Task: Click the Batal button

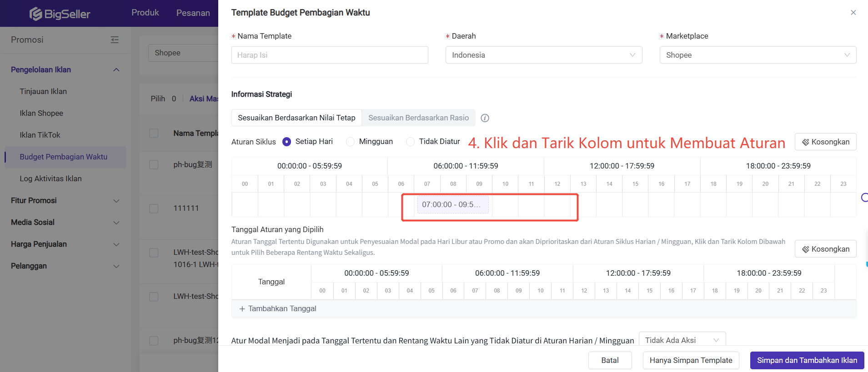Action: click(x=610, y=360)
